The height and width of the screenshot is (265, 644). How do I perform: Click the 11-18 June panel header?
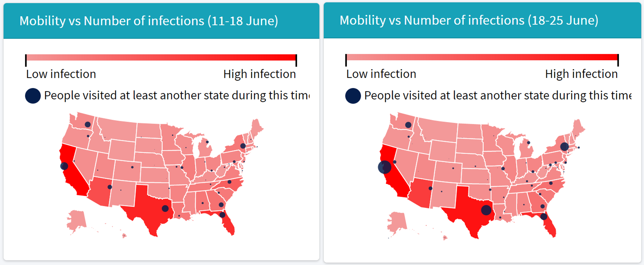(161, 21)
